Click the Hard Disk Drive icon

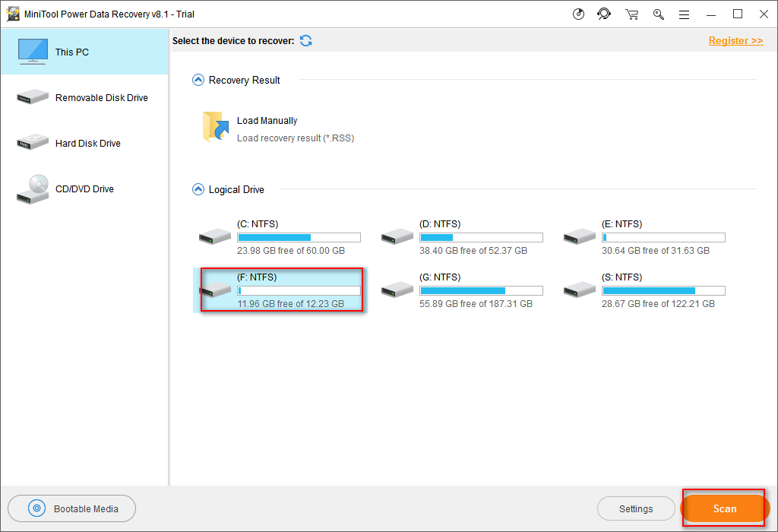pyautogui.click(x=33, y=142)
